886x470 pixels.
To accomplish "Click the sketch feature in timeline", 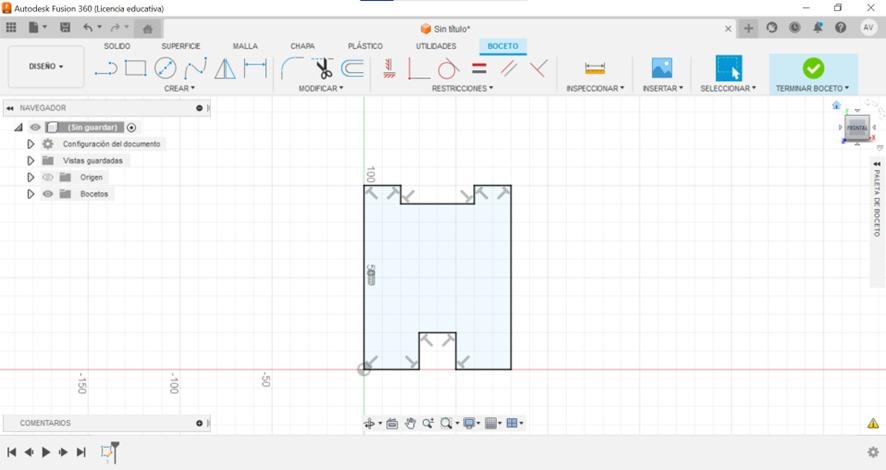I will [106, 452].
